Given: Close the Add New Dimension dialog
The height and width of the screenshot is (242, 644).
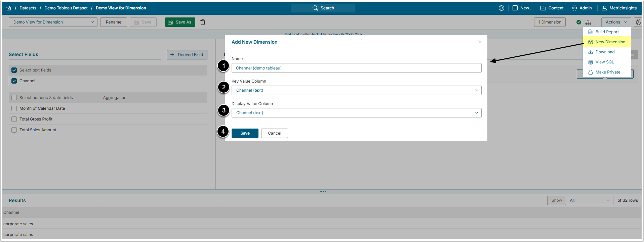Looking at the screenshot, I should (480, 42).
